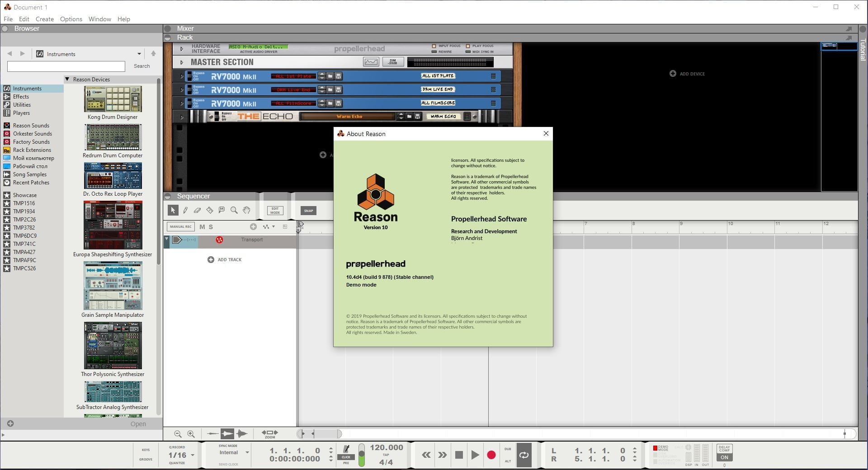Stop playback with the stop button

click(459, 455)
